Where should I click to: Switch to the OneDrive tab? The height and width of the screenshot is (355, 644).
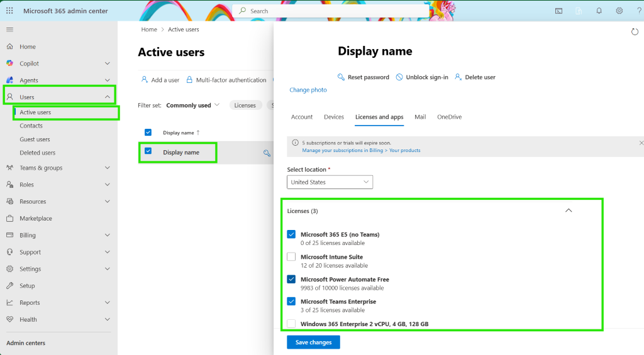pyautogui.click(x=449, y=117)
